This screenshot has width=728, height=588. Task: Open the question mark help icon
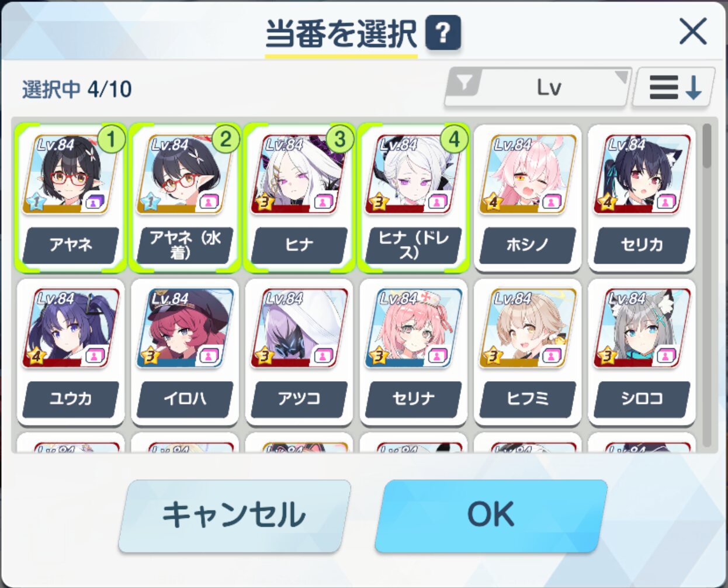click(443, 32)
